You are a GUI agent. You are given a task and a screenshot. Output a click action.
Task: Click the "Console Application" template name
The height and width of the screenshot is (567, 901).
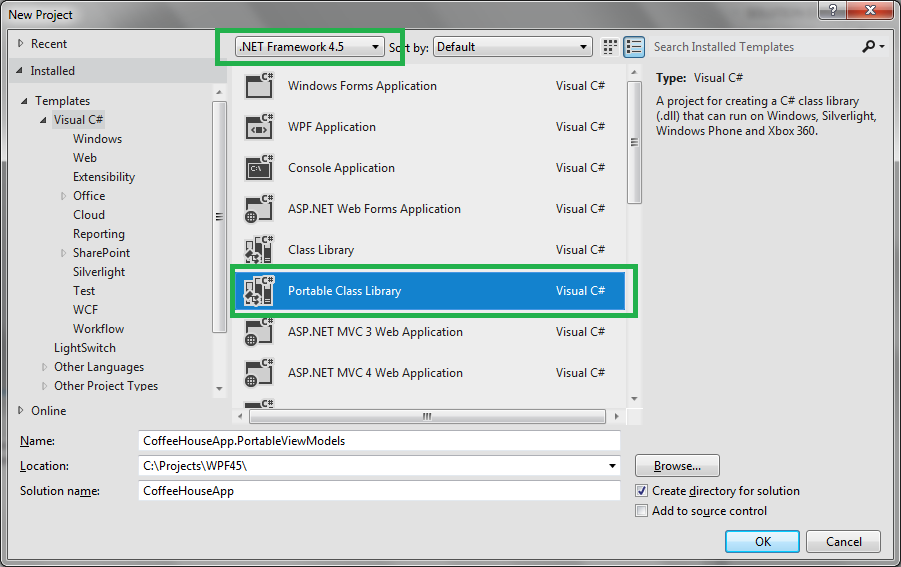(x=341, y=168)
